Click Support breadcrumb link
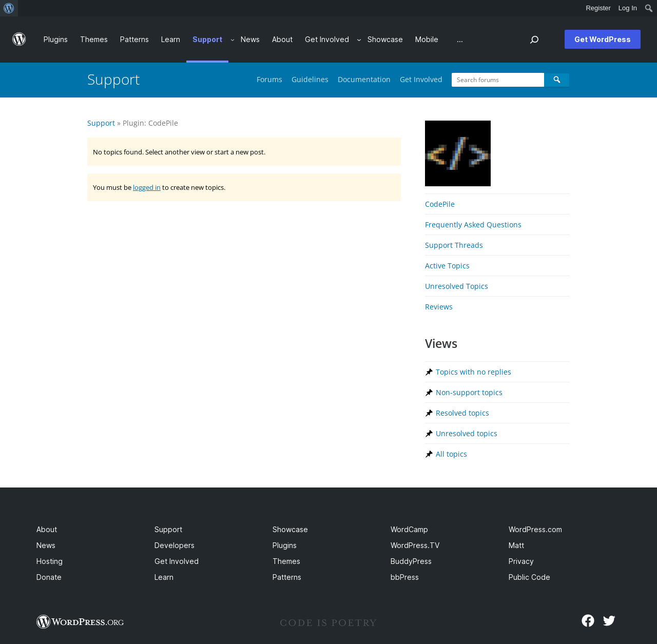Screen dimensions: 657x644 (x=101, y=123)
